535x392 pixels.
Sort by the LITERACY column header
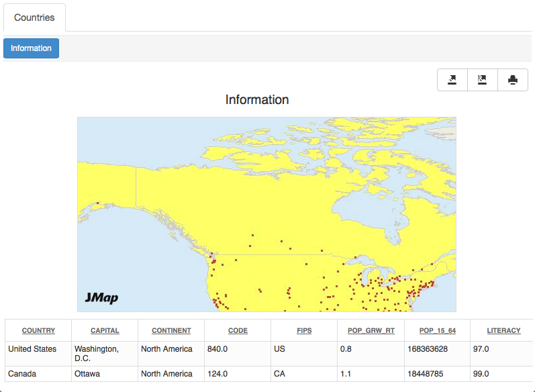tap(503, 330)
